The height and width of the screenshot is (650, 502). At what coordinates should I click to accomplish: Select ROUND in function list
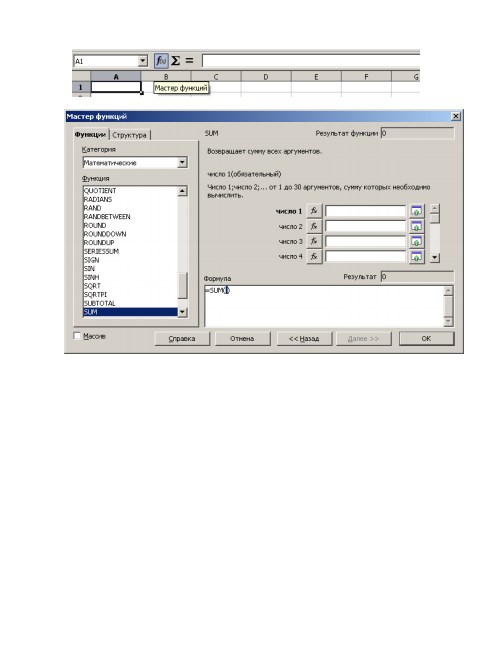[x=130, y=226]
